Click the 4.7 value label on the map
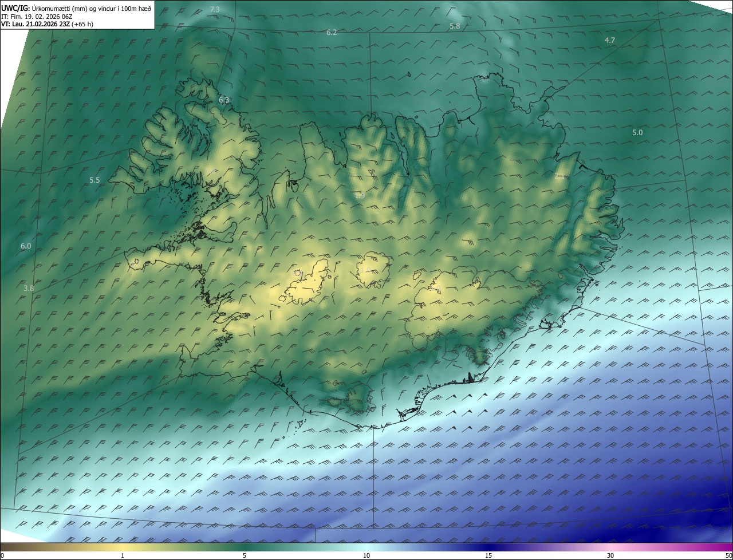733x560 pixels. point(610,40)
